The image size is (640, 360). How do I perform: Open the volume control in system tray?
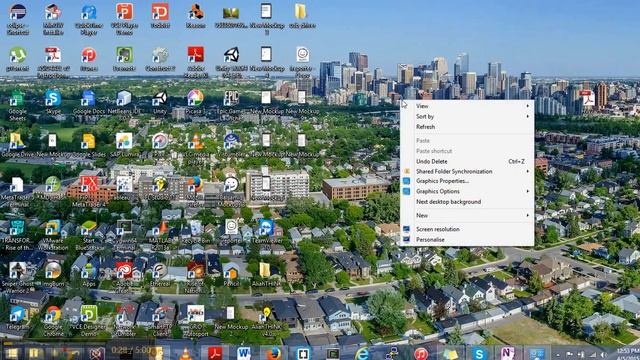(x=604, y=355)
